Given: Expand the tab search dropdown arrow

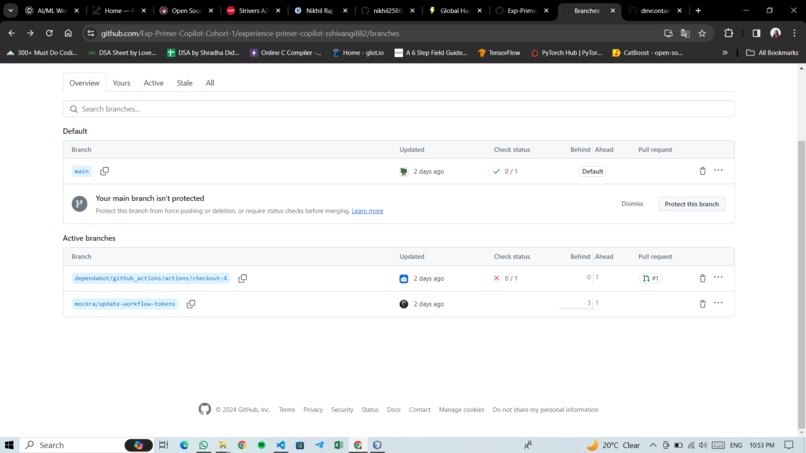Looking at the screenshot, I should [10, 10].
